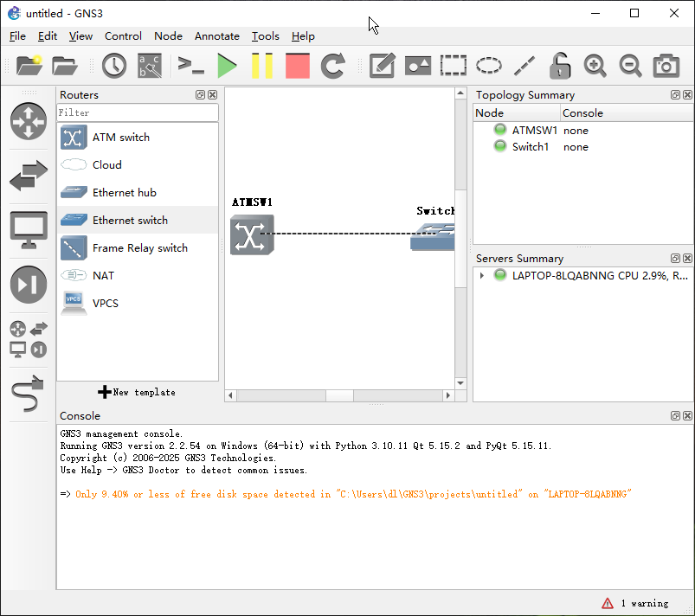Select Frame Relay switch in device list
695x616 pixels.
pyautogui.click(x=138, y=248)
